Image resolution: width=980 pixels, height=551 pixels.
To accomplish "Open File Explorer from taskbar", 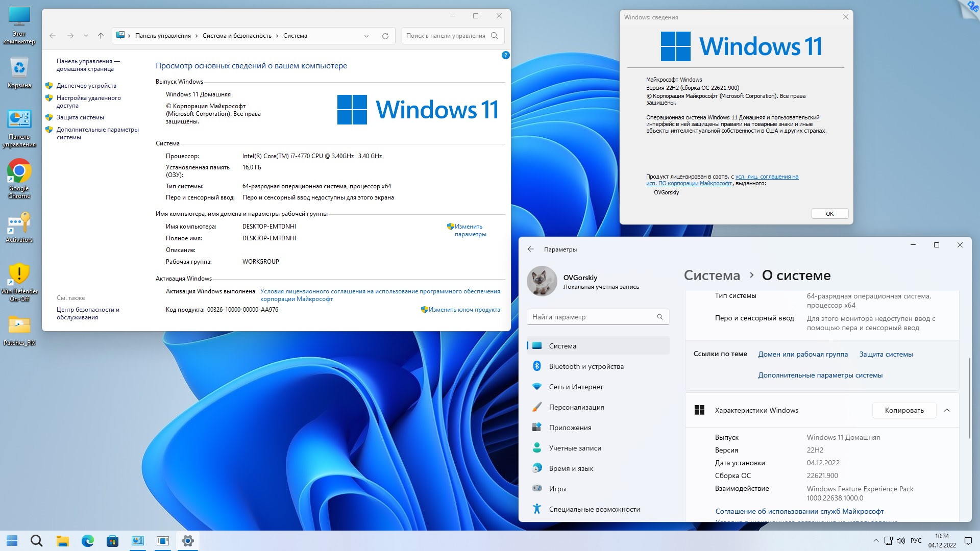I will (x=62, y=541).
